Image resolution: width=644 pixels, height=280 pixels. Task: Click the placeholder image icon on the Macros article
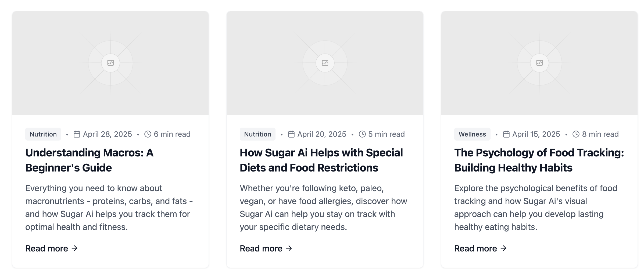point(110,63)
